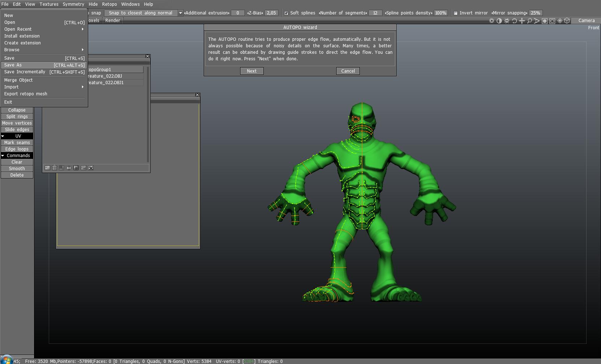
Task: Toggle the Soft splines checkbox
Action: [286, 13]
